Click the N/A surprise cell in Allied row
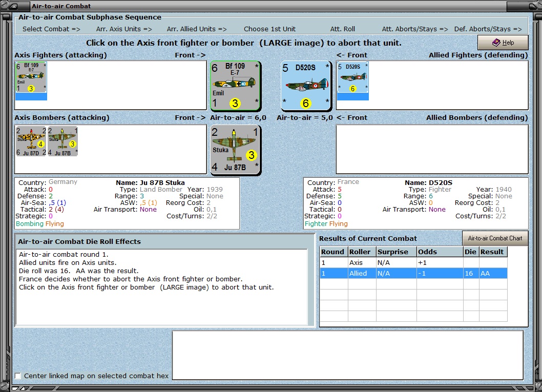 click(x=397, y=274)
